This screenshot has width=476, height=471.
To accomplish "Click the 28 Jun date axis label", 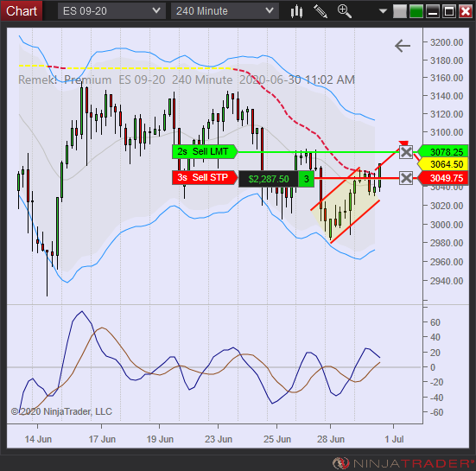I will point(331,439).
